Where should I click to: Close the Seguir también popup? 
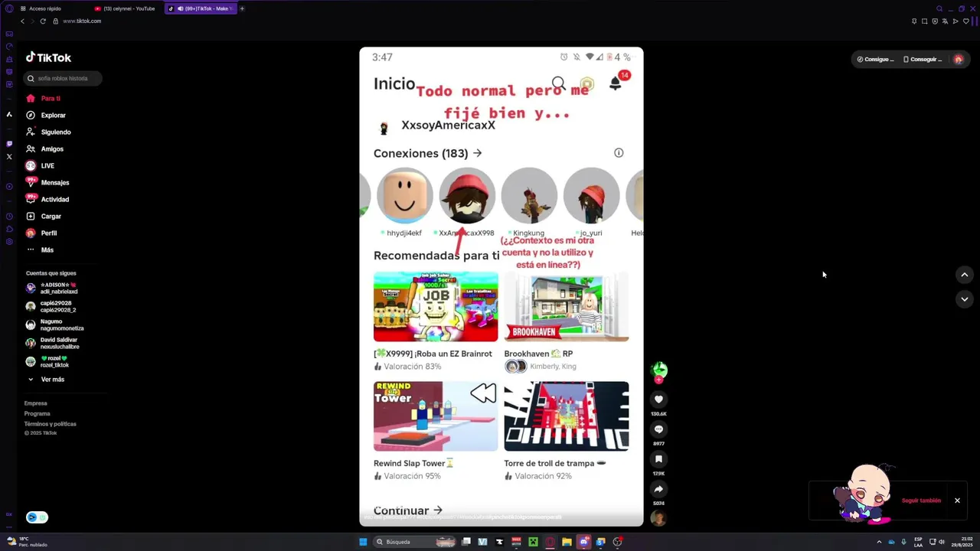tap(957, 500)
